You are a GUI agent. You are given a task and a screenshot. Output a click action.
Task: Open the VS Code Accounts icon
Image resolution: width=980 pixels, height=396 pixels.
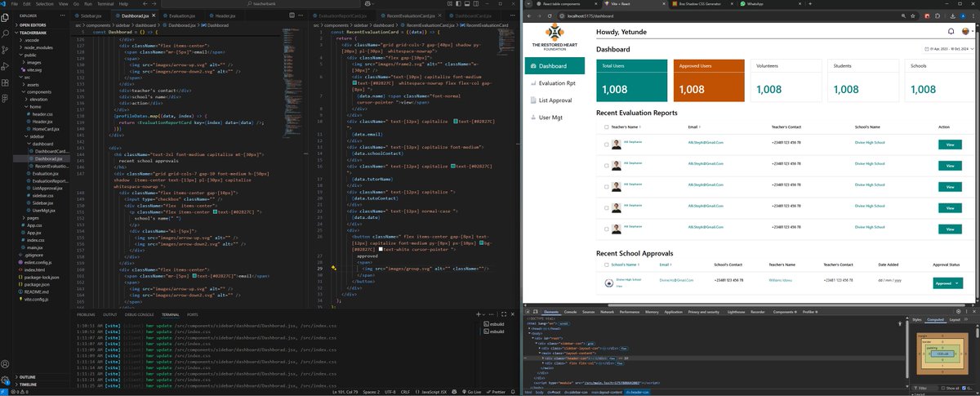click(6, 366)
